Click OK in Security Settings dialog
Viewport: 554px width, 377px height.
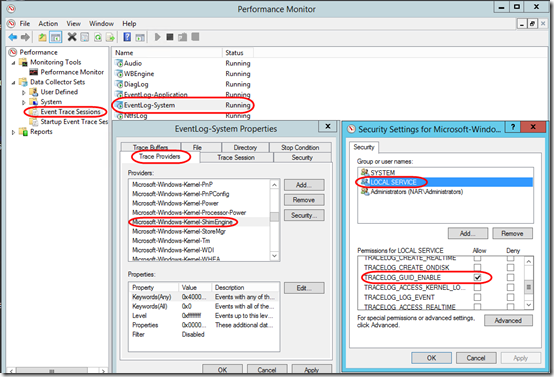tap(431, 358)
